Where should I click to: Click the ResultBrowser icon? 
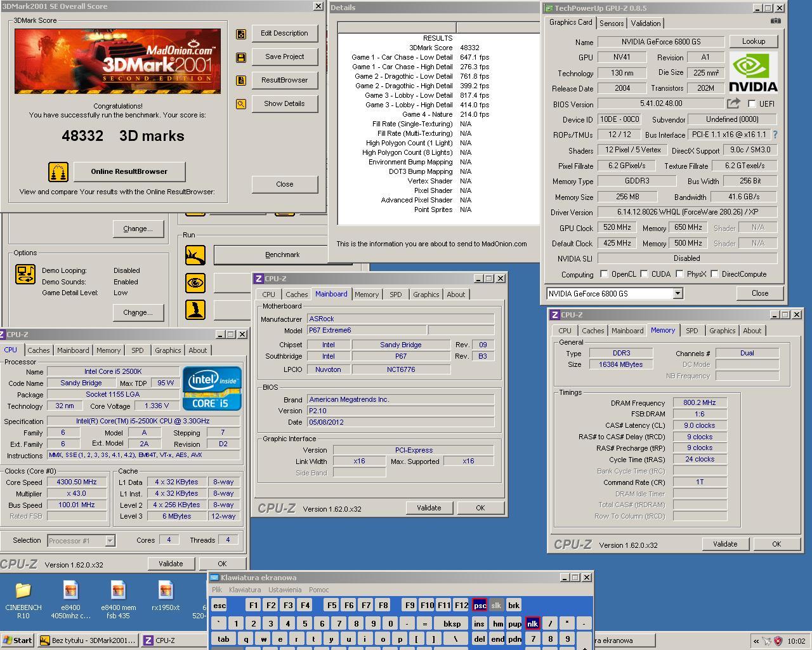pyautogui.click(x=241, y=81)
